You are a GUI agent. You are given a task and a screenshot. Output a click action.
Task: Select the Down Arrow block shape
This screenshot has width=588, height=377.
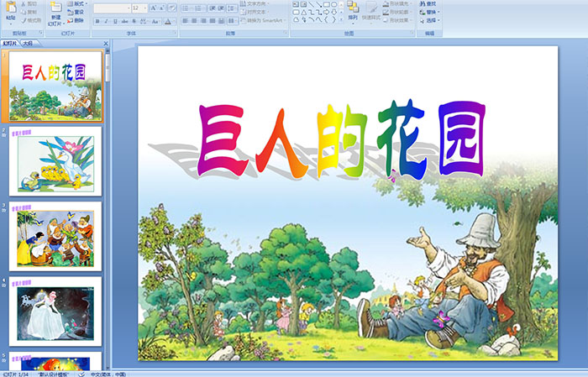point(333,12)
